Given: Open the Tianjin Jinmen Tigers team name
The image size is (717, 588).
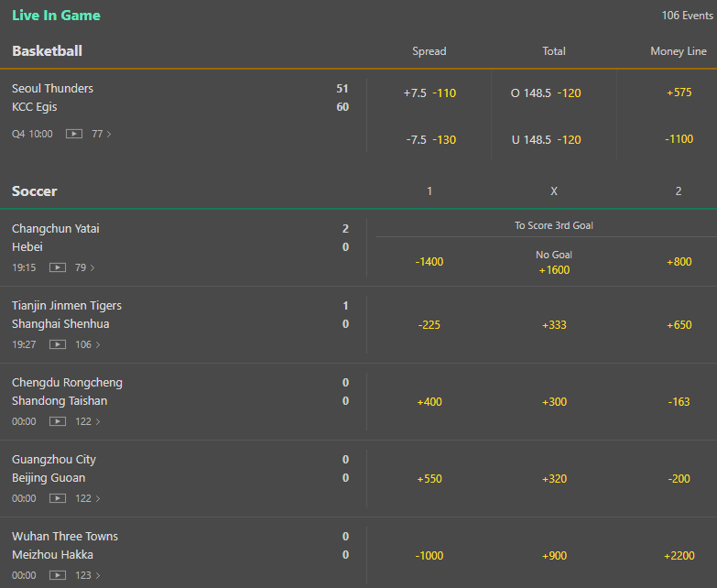Looking at the screenshot, I should (67, 305).
